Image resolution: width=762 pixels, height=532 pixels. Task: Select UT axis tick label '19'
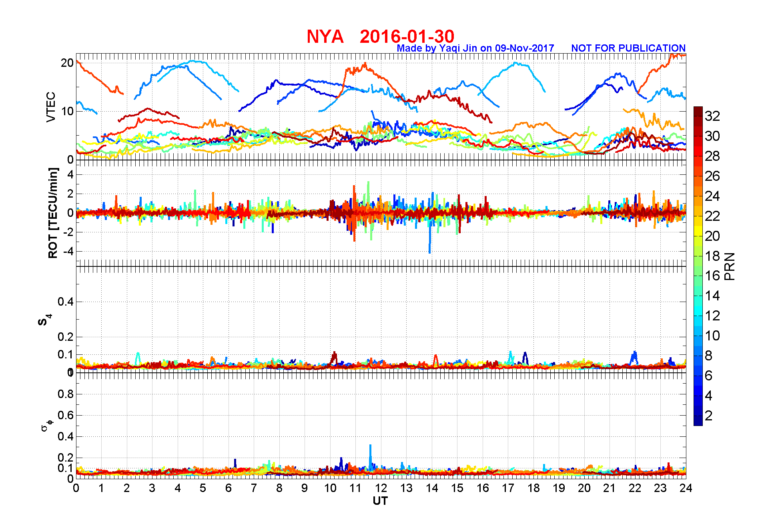pos(559,488)
